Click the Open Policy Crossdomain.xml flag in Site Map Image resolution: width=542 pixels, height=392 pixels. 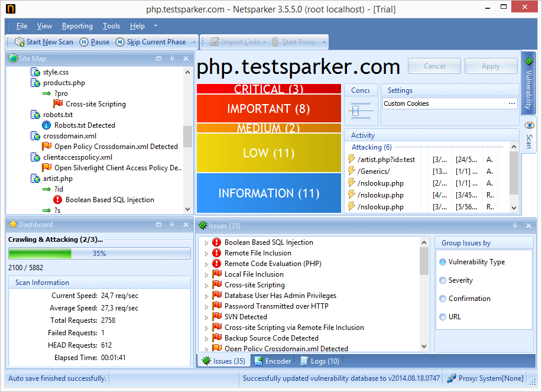click(x=47, y=146)
